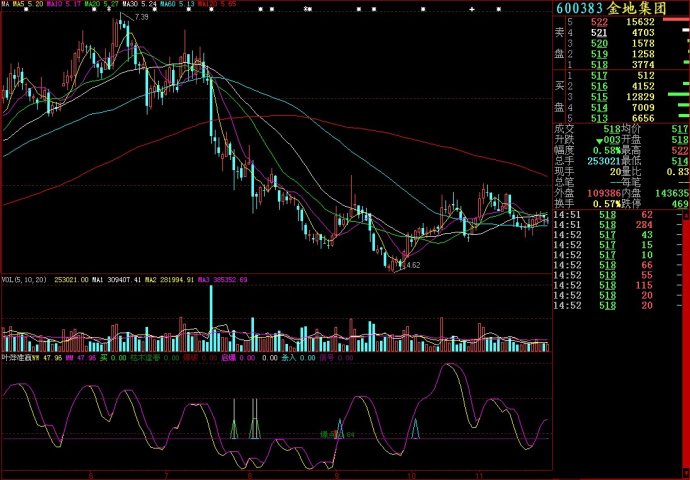Click buy level 1 price 517
690x480 pixels.
(599, 76)
